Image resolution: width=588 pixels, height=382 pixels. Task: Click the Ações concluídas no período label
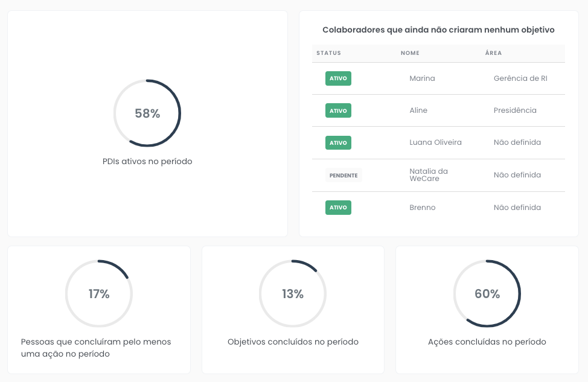pyautogui.click(x=487, y=341)
